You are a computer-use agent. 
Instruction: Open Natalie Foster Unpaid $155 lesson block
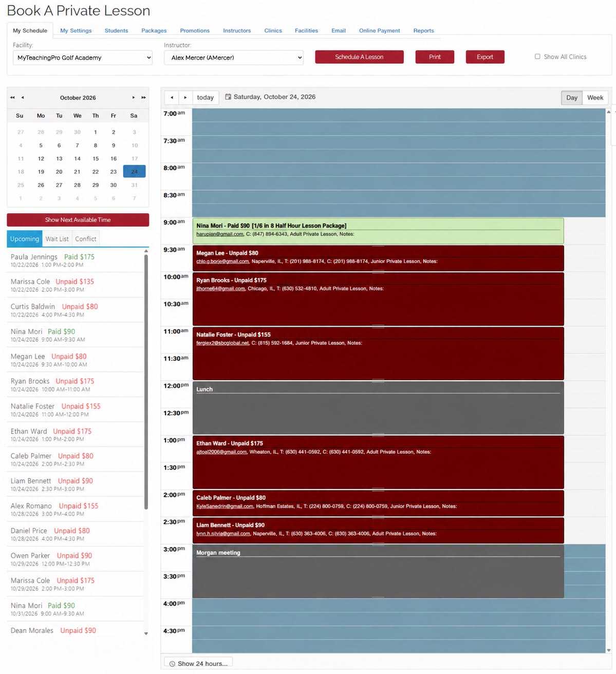pyautogui.click(x=378, y=353)
